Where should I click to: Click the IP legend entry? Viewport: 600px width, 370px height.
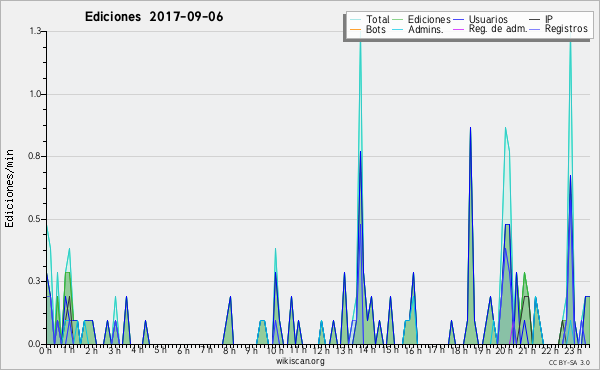549,19
